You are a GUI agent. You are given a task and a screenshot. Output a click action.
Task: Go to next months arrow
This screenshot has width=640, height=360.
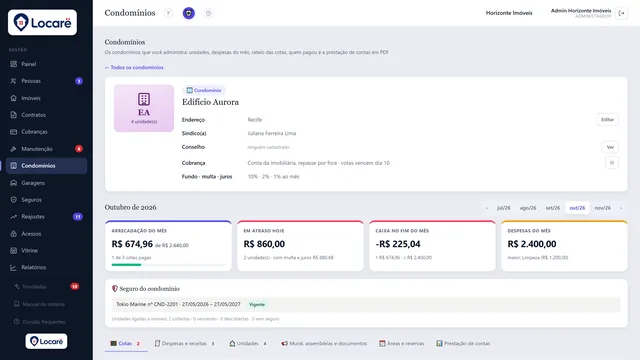(x=621, y=208)
